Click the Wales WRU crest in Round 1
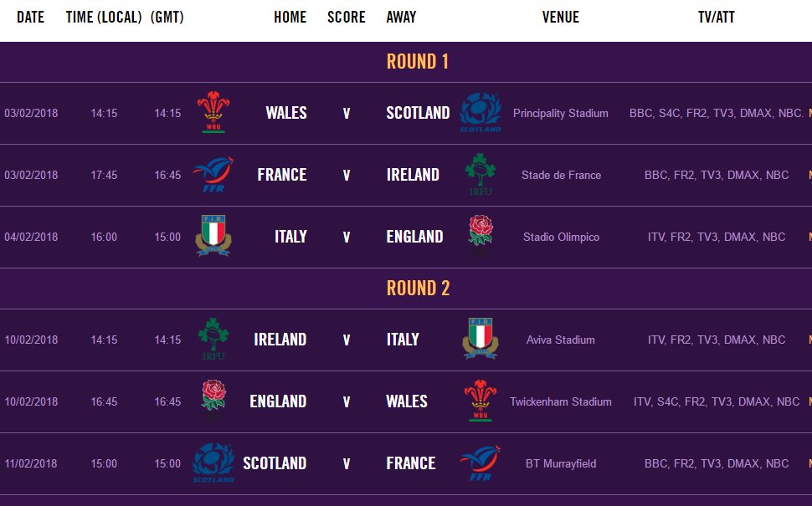This screenshot has height=506, width=812. tap(213, 112)
